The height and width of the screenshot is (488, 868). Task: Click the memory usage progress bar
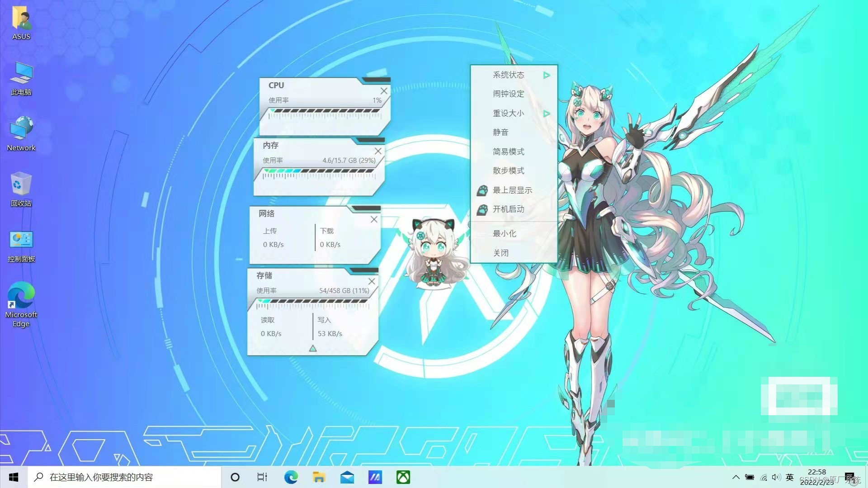[x=319, y=171]
